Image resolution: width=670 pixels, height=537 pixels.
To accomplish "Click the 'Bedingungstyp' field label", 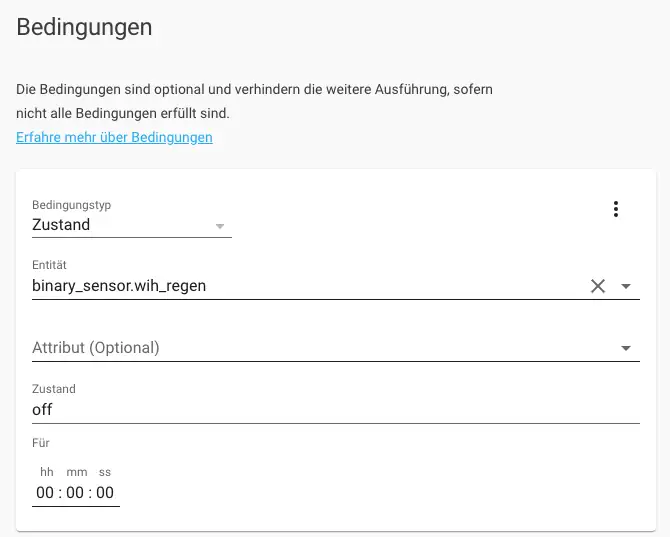I will (71, 204).
